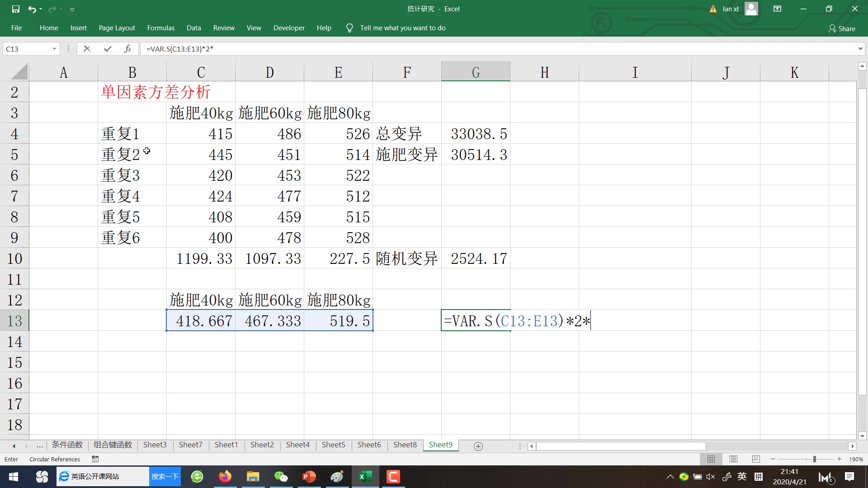Open Insert Function fx dialog
This screenshot has height=488, width=868.
tap(127, 49)
